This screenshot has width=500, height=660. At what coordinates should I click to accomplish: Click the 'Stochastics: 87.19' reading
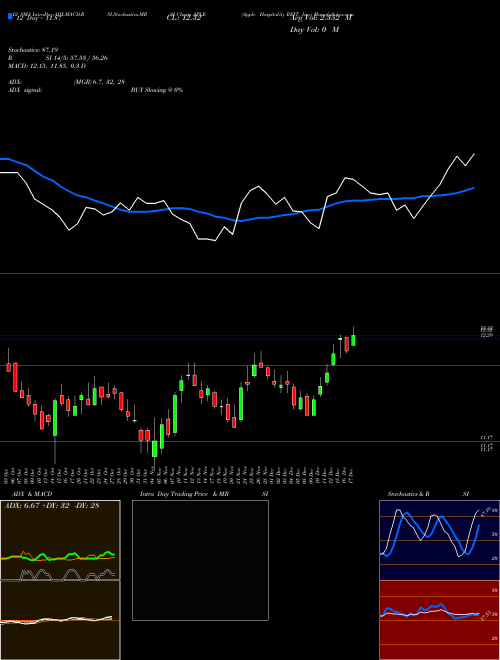[33, 50]
